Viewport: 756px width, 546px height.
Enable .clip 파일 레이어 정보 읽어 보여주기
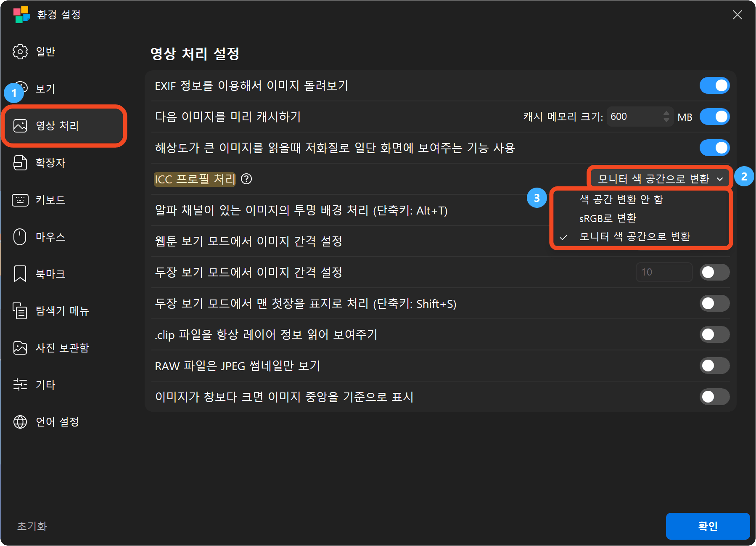pyautogui.click(x=714, y=335)
